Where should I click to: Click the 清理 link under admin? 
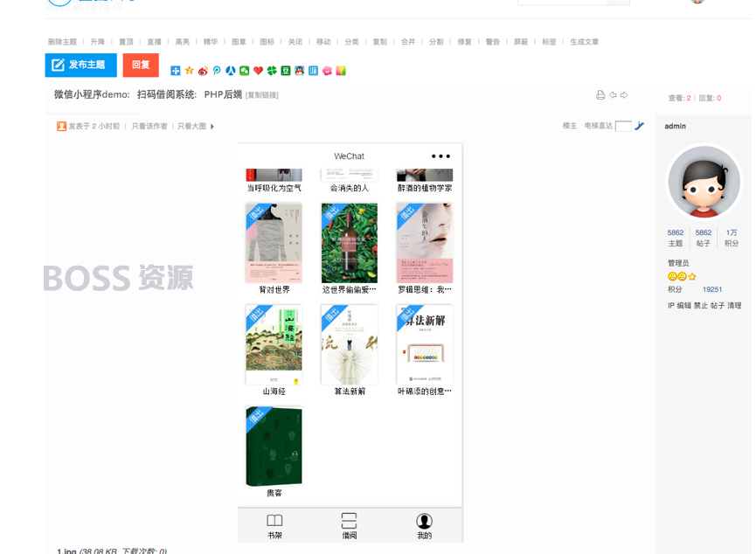click(x=734, y=306)
